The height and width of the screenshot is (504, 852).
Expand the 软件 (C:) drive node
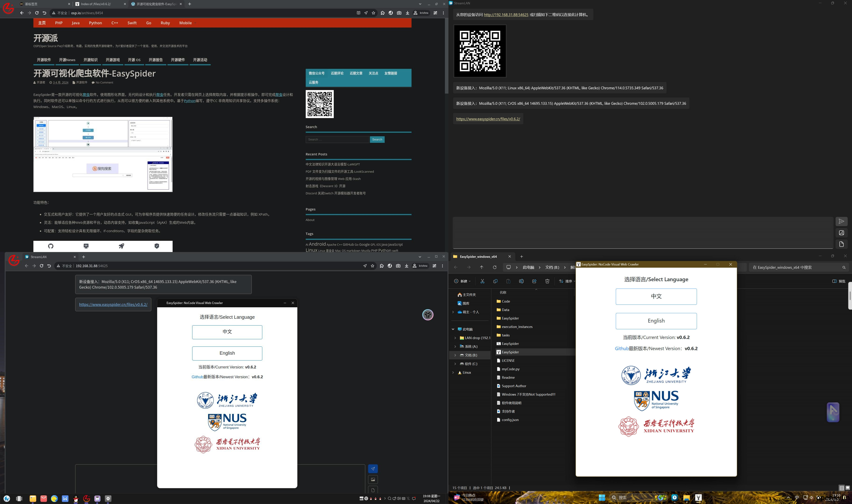coord(455,364)
